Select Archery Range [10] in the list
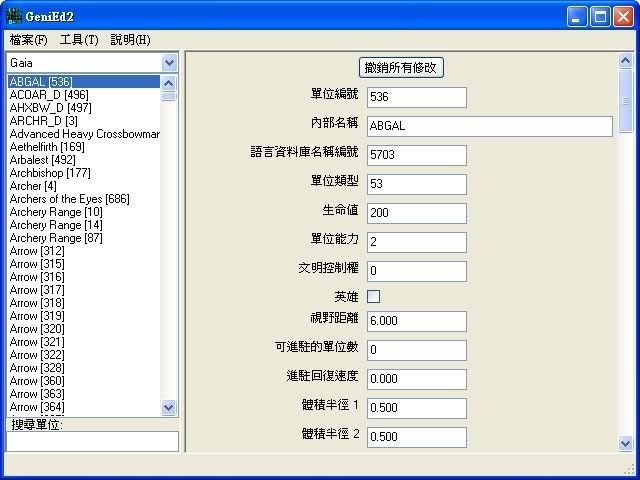 (84, 212)
